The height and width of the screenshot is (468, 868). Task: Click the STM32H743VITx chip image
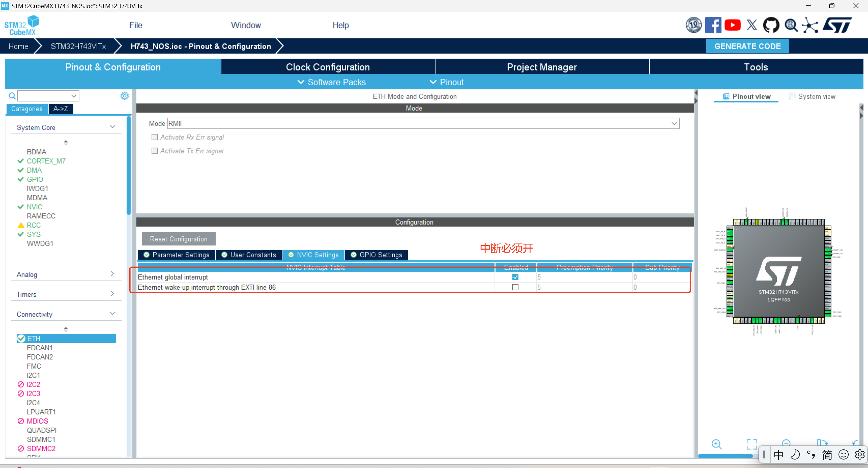pyautogui.click(x=779, y=272)
